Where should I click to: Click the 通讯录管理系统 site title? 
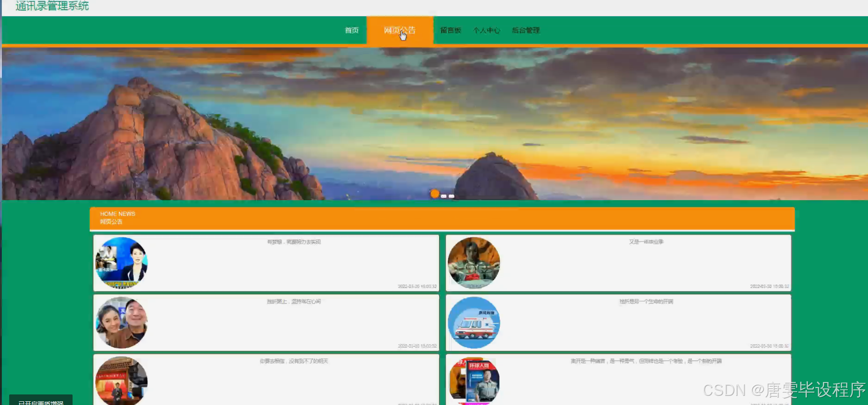pos(52,6)
